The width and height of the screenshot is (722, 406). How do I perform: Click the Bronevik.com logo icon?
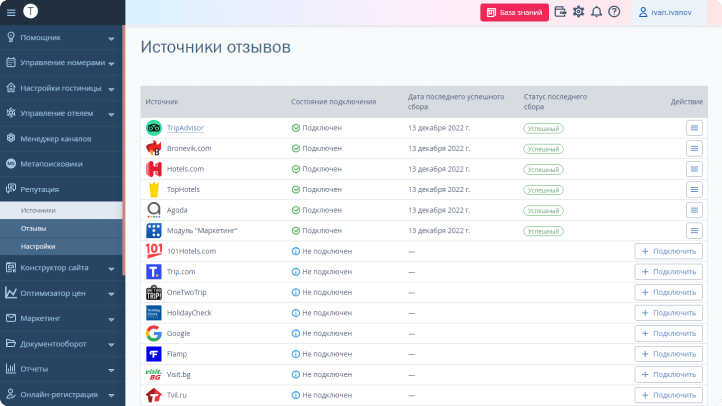pos(154,148)
